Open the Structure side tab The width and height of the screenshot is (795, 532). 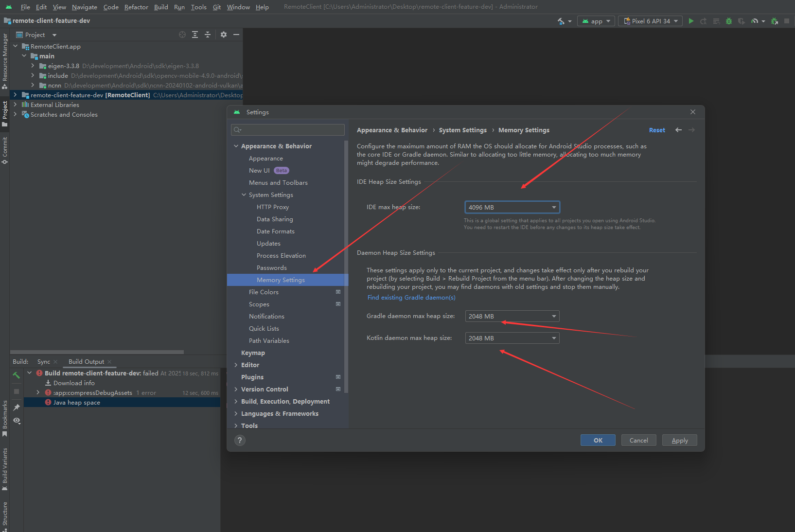[x=5, y=516]
